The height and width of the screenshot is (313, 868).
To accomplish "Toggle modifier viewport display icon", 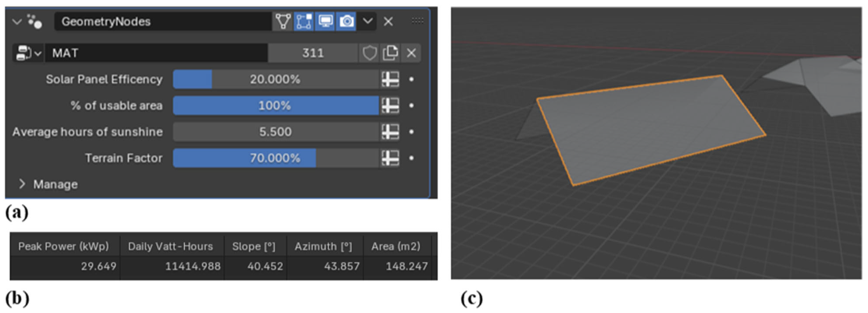I will (x=325, y=21).
